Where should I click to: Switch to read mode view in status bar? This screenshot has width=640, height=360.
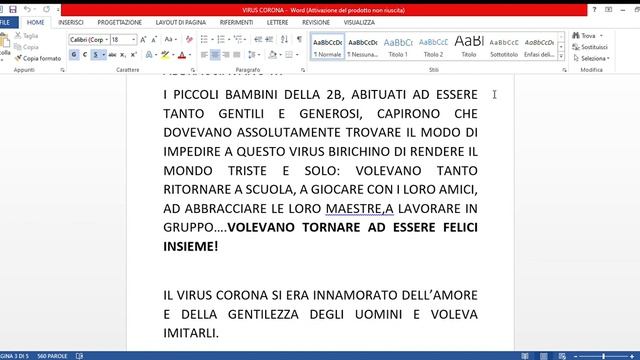(525, 356)
